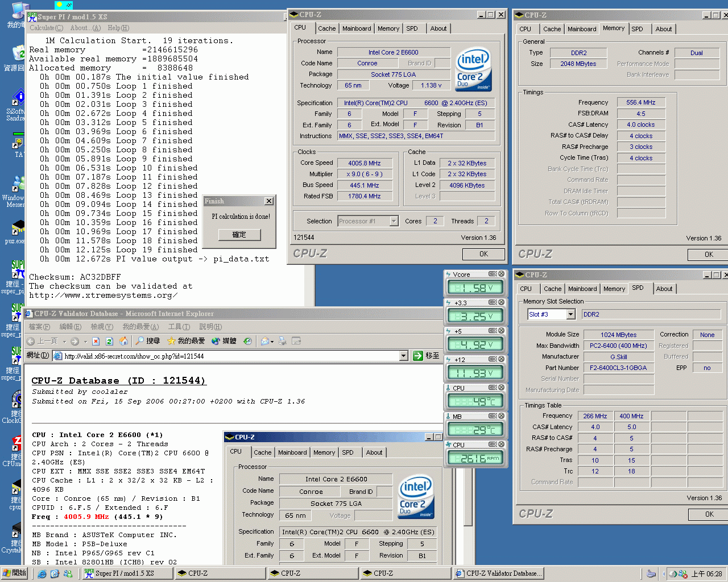Click the IE Back arrow icon

30,341
